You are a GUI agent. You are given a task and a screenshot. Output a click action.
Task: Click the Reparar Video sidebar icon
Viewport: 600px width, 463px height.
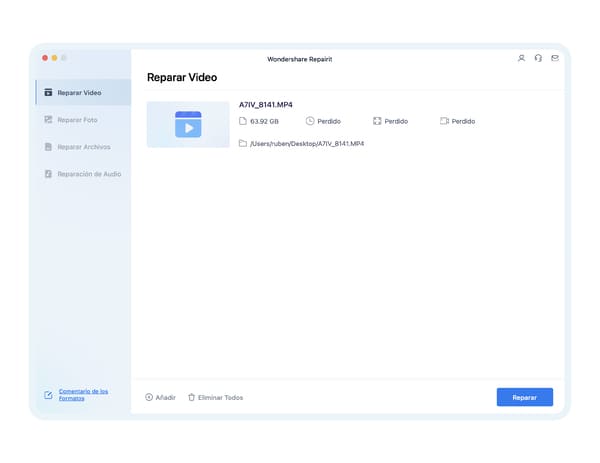pos(48,92)
